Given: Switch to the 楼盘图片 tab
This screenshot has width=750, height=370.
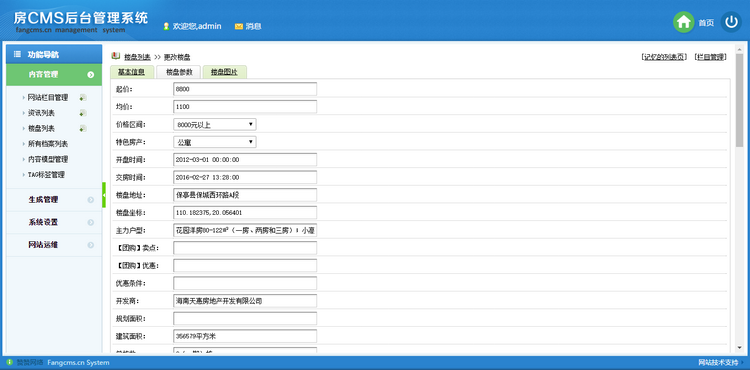Looking at the screenshot, I should click(x=225, y=72).
